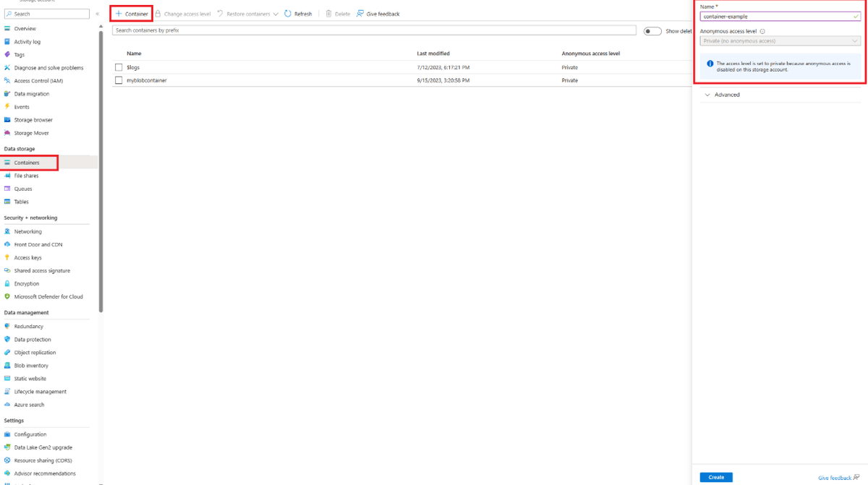Select the Encryption lock icon
This screenshot has height=485, width=868.
point(7,283)
